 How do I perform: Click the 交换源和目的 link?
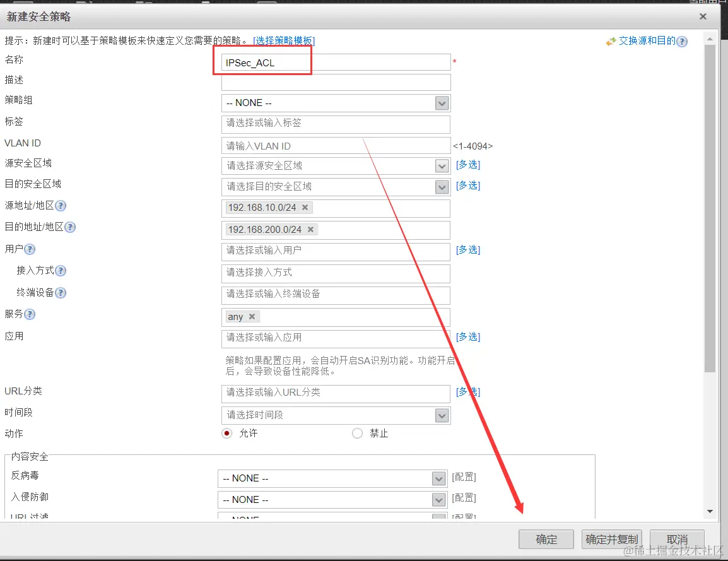647,41
